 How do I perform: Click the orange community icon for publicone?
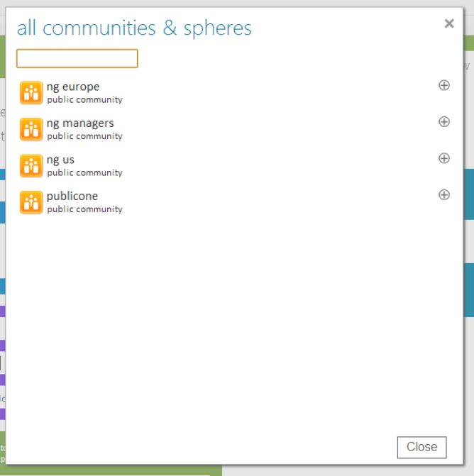[x=31, y=202]
